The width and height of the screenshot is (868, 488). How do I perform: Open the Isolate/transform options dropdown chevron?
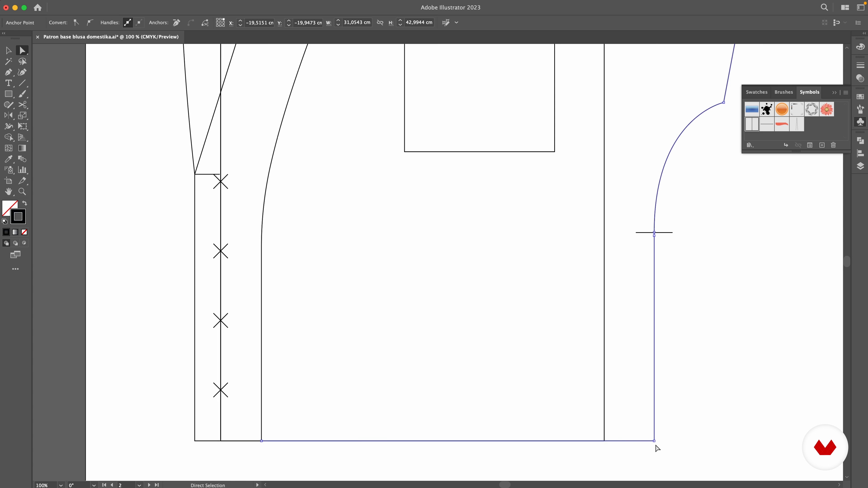(x=457, y=23)
